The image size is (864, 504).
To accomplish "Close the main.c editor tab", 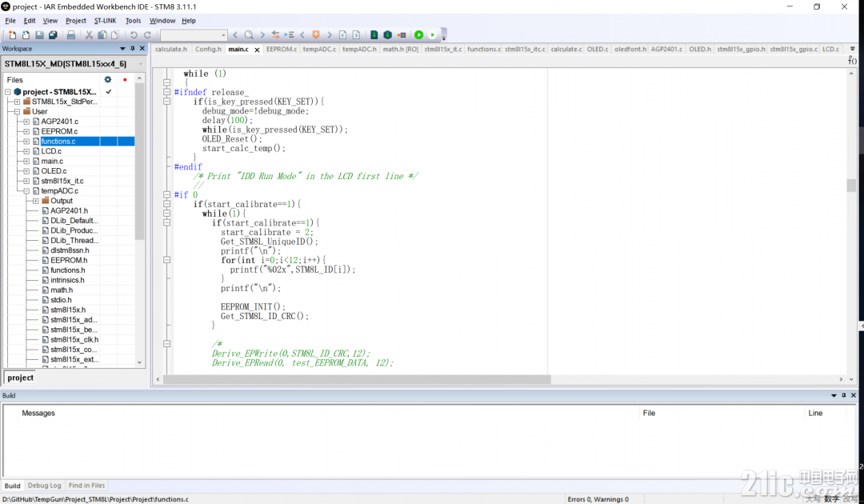I will [x=257, y=50].
